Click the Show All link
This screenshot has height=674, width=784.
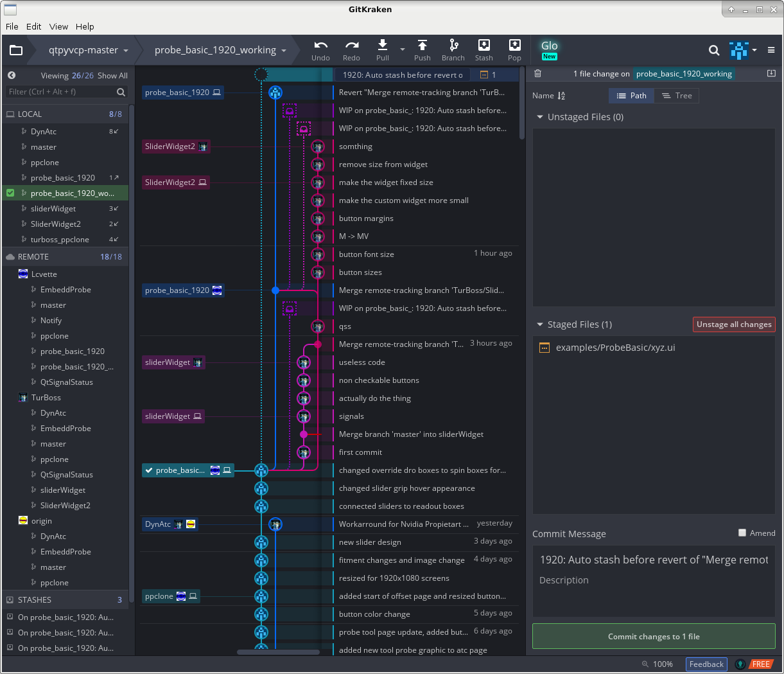pos(112,76)
